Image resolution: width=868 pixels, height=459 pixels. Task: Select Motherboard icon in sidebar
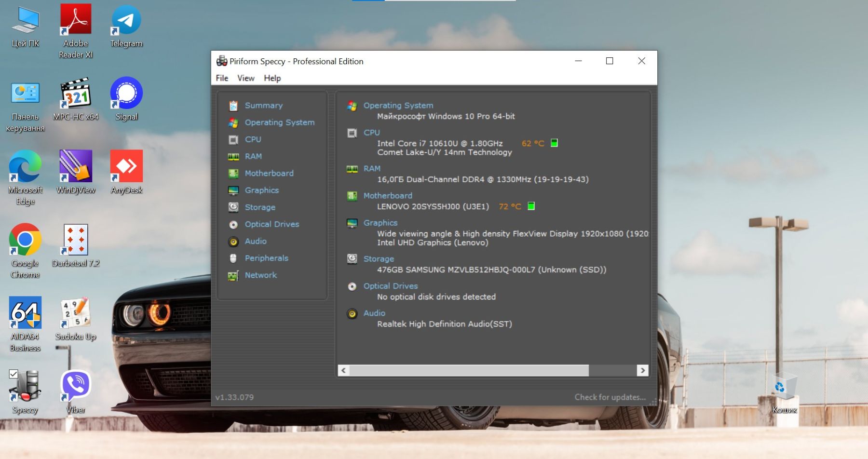(233, 174)
